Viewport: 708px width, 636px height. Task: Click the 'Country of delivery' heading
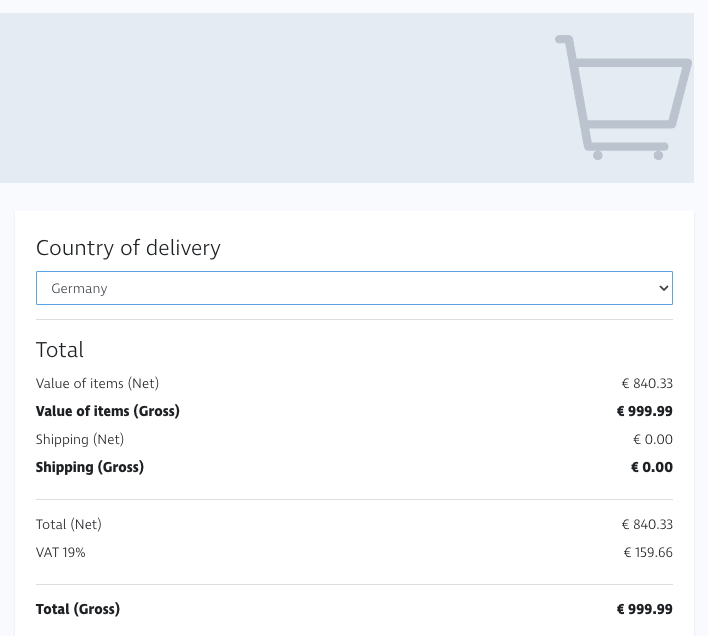[x=128, y=248]
